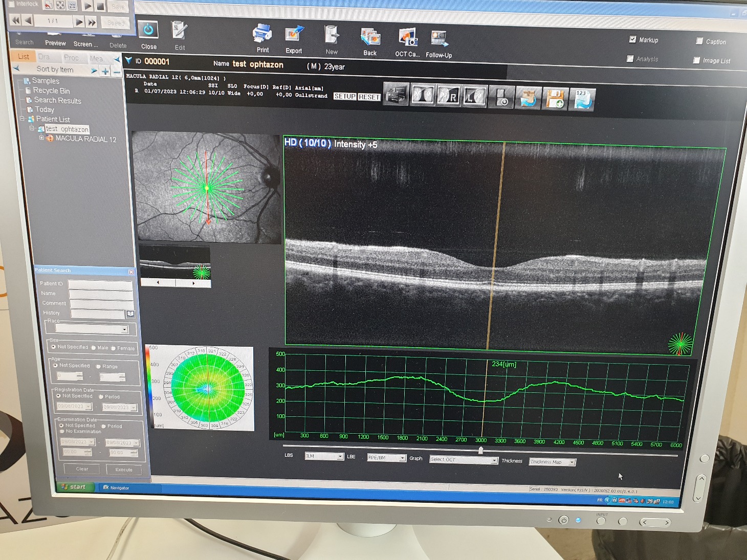Screen dimensions: 747x560
Task: Jump to last frame with double-right arrow
Action: click(x=92, y=22)
